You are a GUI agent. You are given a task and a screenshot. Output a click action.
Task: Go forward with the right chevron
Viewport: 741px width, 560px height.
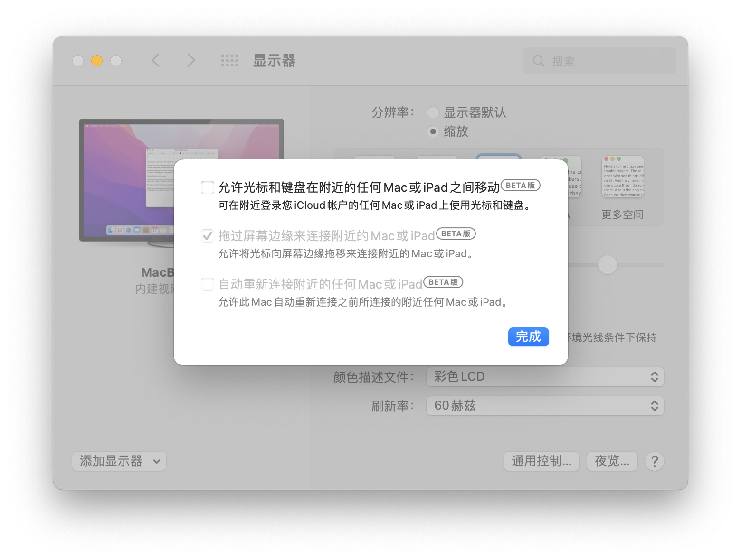pos(191,60)
